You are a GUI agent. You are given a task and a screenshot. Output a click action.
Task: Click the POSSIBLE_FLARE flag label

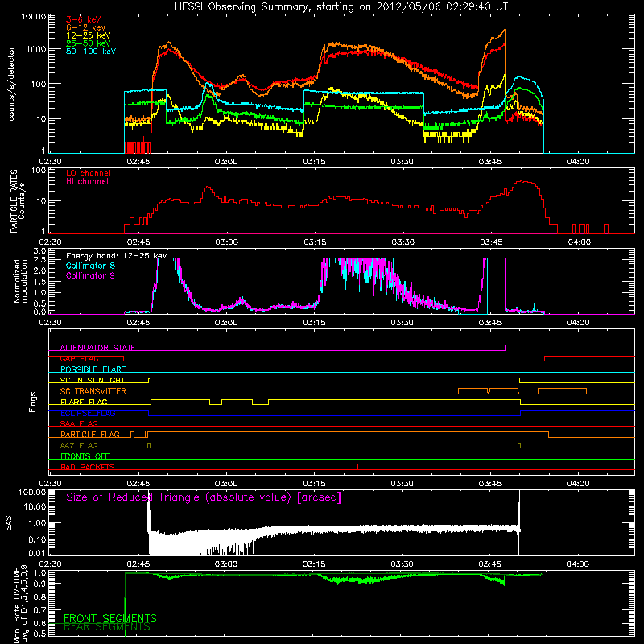point(93,369)
